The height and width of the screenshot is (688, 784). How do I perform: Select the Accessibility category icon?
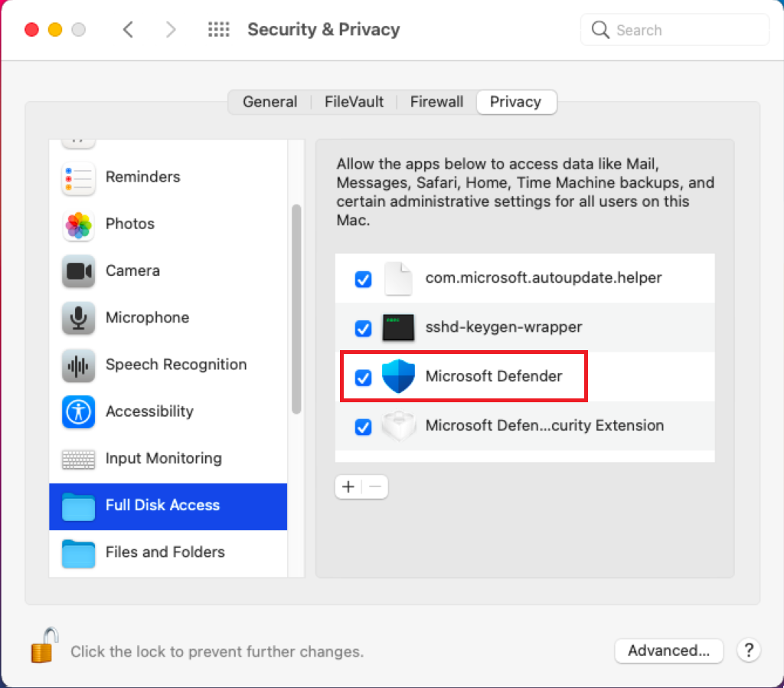coord(78,411)
